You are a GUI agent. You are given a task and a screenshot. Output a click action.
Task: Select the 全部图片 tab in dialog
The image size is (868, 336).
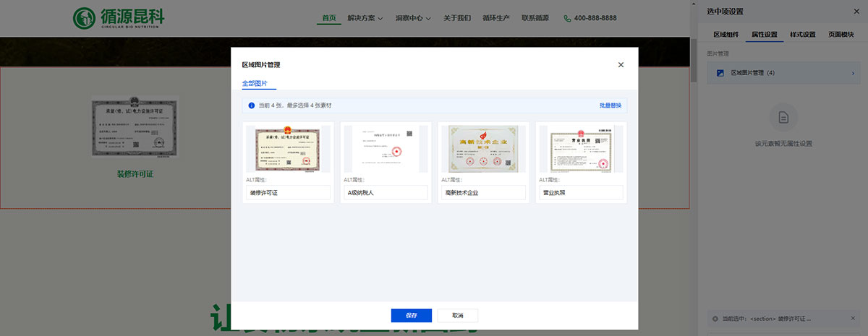[x=255, y=84]
